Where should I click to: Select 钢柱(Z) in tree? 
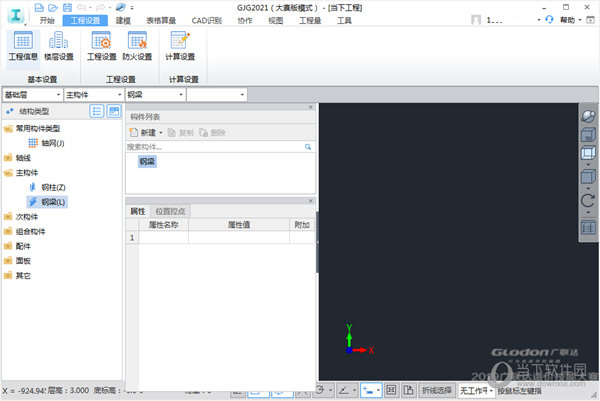[48, 187]
